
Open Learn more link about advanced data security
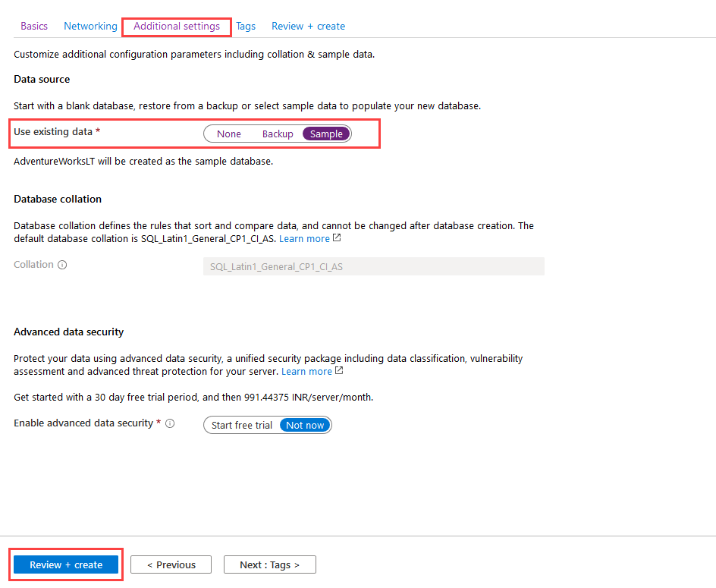coord(306,372)
